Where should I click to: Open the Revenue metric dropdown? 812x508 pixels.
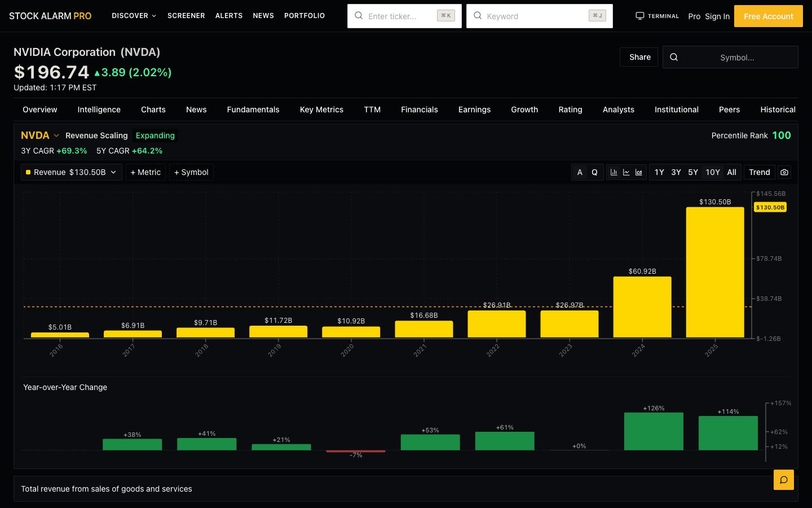point(72,172)
